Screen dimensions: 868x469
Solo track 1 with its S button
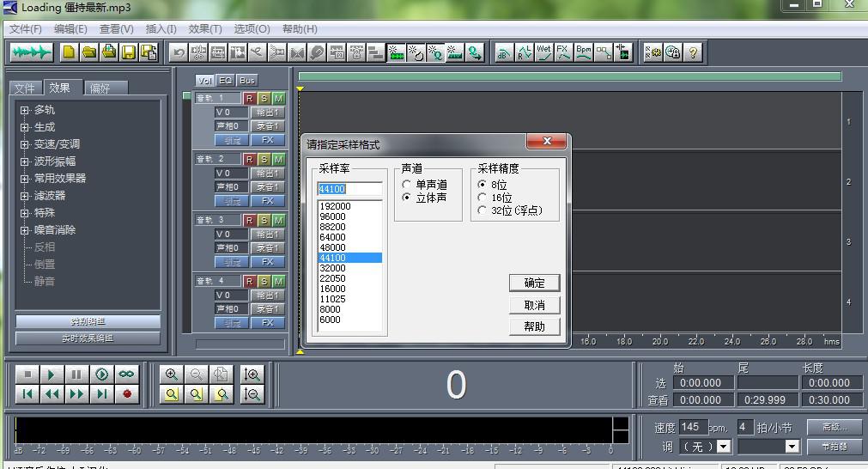(x=264, y=98)
